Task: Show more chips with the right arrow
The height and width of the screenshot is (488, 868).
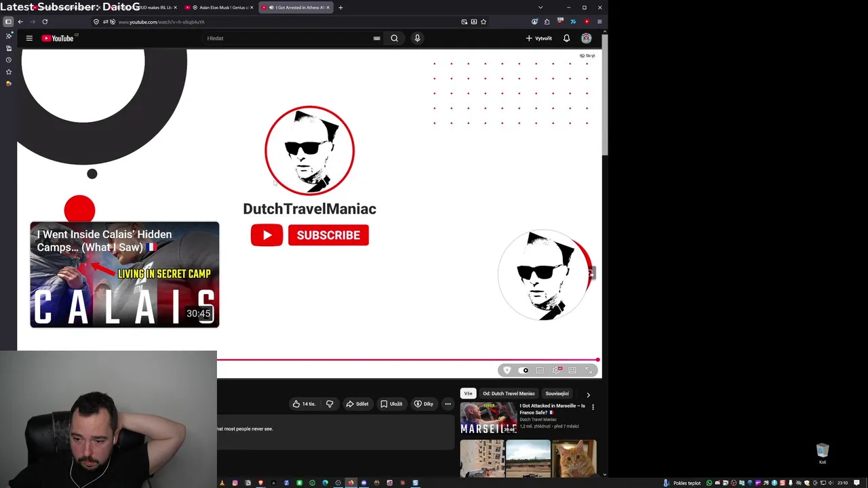Action: [x=588, y=394]
